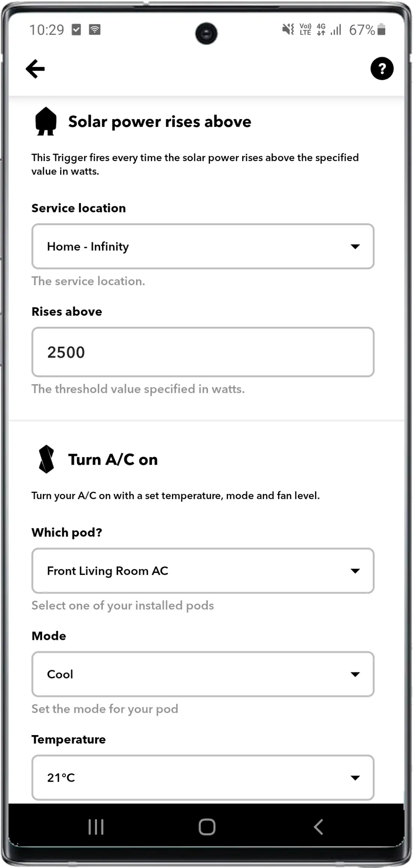Tap Android navigation back chevron
Screen dimensions: 413x868
(x=318, y=827)
